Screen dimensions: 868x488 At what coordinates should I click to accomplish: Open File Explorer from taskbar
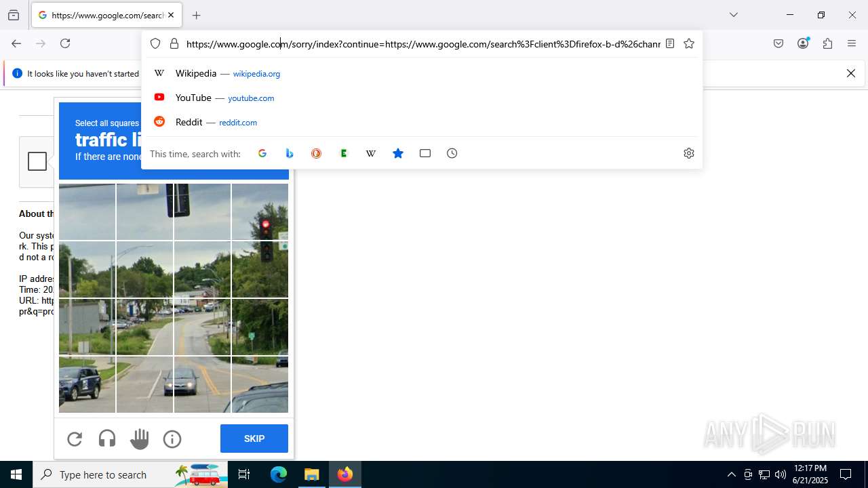click(x=311, y=474)
